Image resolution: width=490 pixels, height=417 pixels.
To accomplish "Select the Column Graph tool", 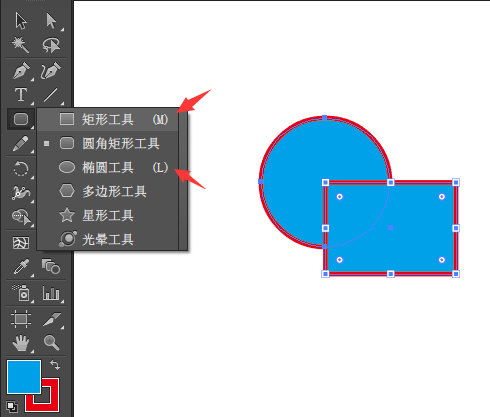I will (51, 293).
